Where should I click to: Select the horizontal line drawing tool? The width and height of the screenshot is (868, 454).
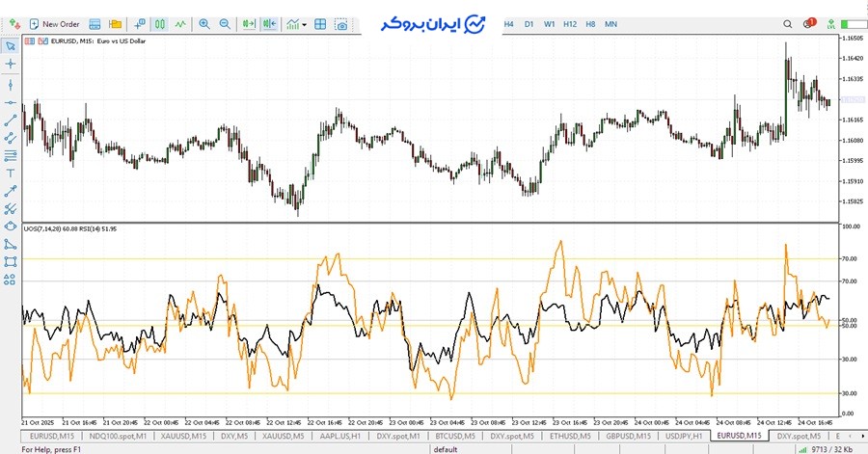tap(11, 103)
